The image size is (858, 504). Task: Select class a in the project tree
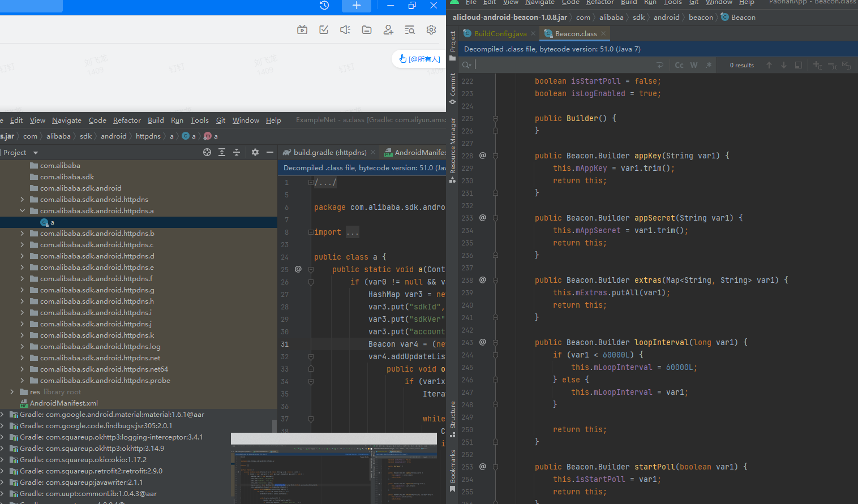(139, 222)
